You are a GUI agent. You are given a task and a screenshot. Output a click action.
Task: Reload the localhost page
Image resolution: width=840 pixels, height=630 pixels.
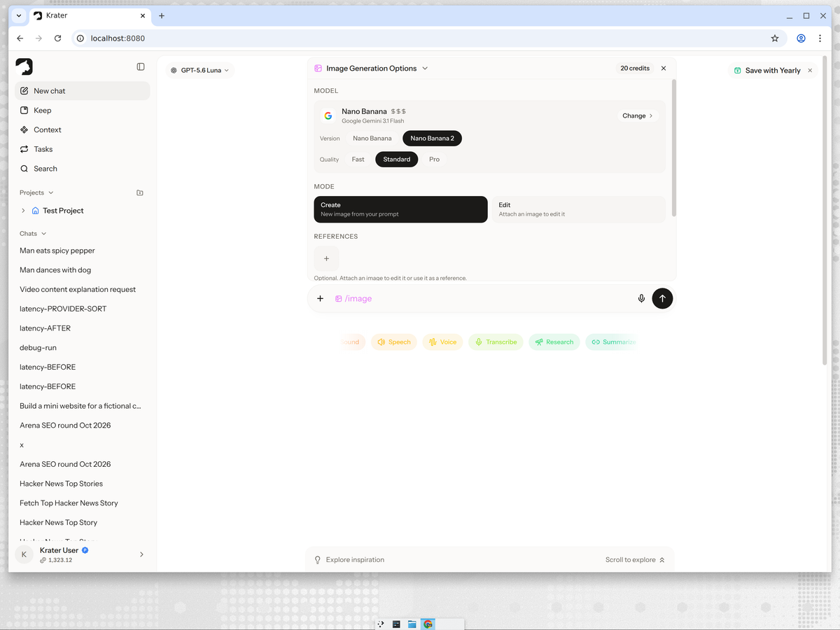[57, 38]
